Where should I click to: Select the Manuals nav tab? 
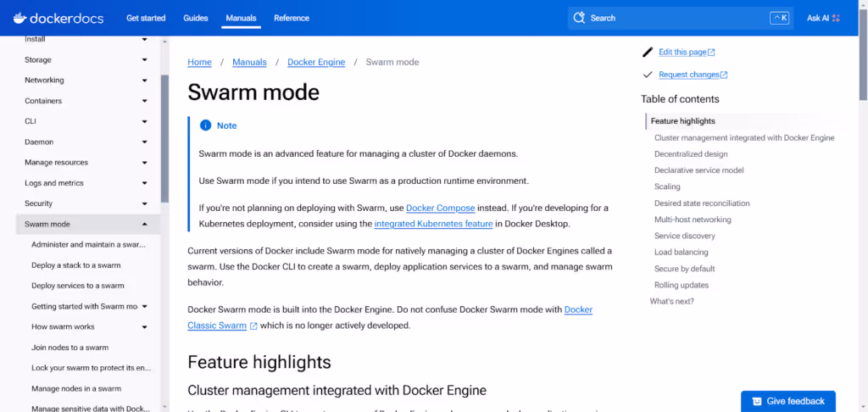(241, 18)
